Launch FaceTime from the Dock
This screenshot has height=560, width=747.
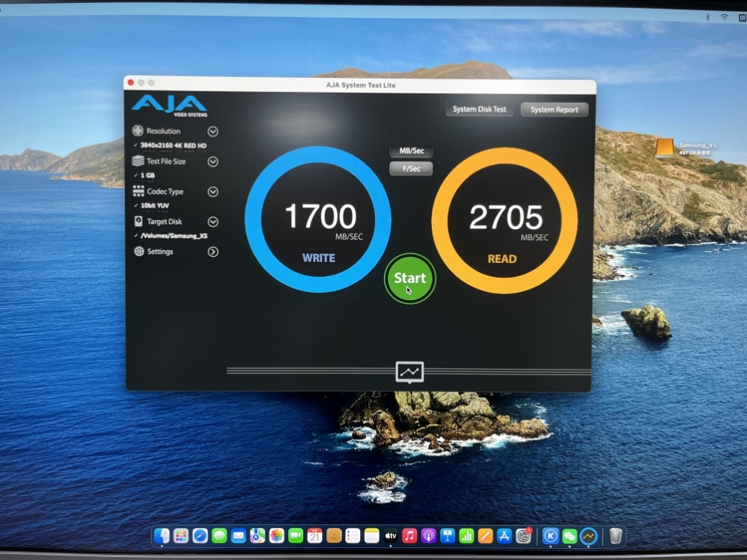pos(296,536)
